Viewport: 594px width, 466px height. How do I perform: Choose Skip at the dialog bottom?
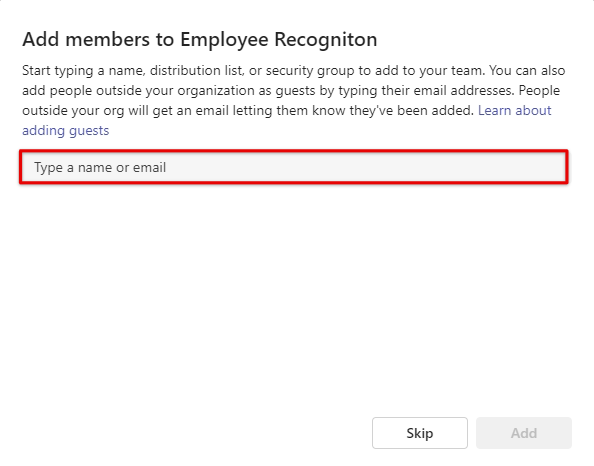coord(420,433)
